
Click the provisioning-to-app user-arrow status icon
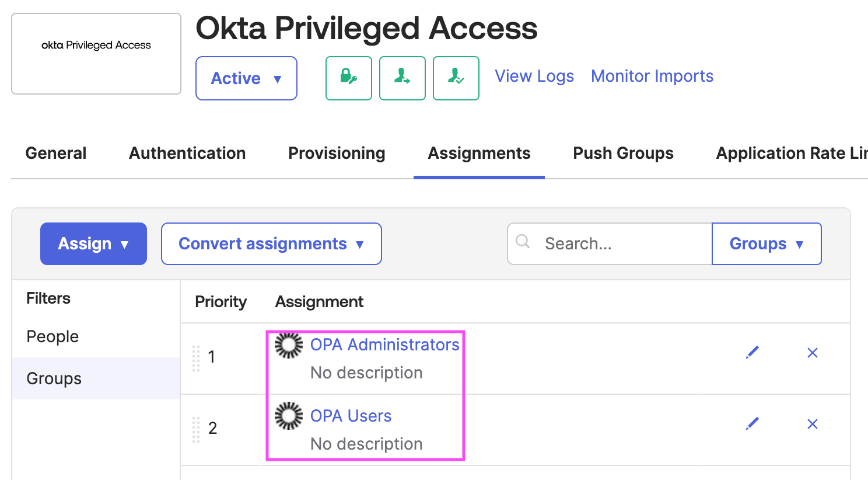402,78
